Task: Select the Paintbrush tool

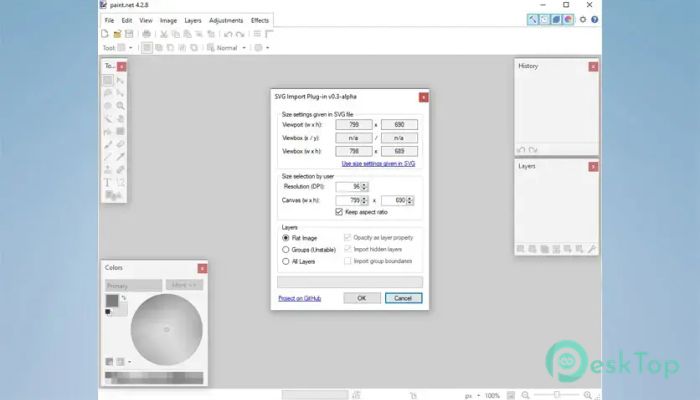Action: coord(108,144)
